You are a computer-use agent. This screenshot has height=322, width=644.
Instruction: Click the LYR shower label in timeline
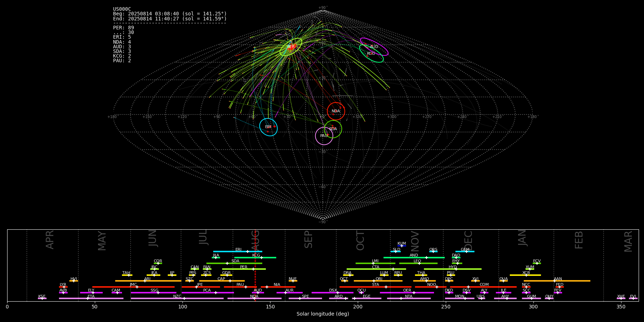pos(63,285)
